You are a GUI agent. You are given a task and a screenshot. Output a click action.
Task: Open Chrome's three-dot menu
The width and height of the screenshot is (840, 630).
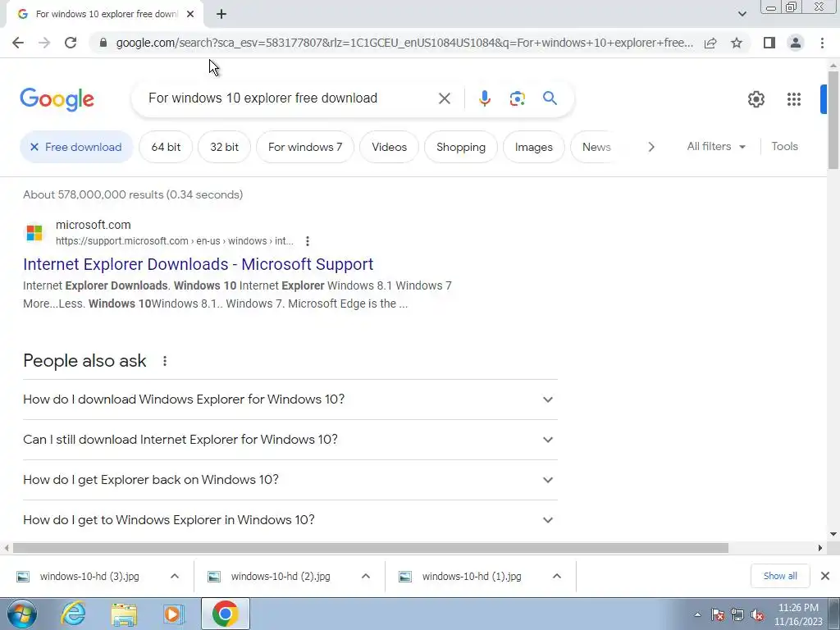[x=822, y=43]
